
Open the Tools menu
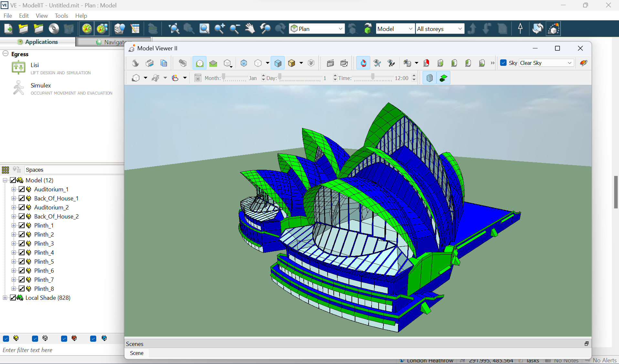pyautogui.click(x=61, y=15)
